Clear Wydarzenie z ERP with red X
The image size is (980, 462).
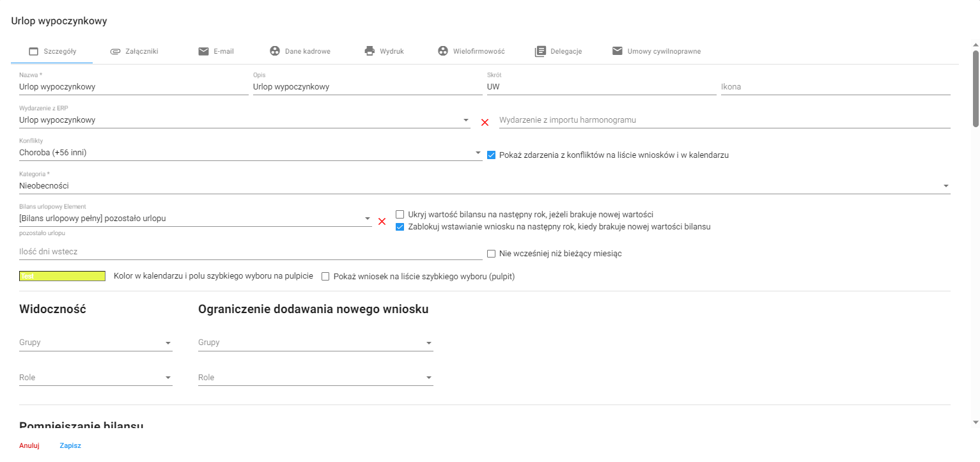pos(485,122)
